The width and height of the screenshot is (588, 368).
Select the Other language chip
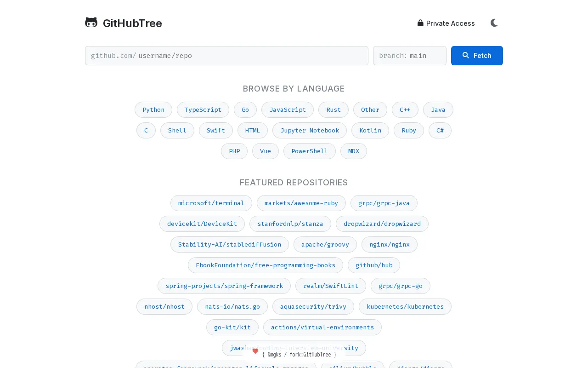pos(370,109)
